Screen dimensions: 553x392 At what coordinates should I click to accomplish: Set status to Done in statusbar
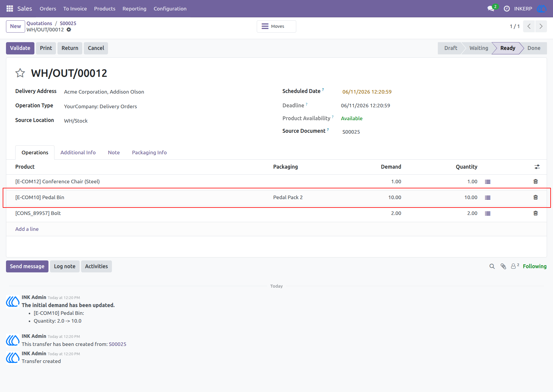pos(534,48)
